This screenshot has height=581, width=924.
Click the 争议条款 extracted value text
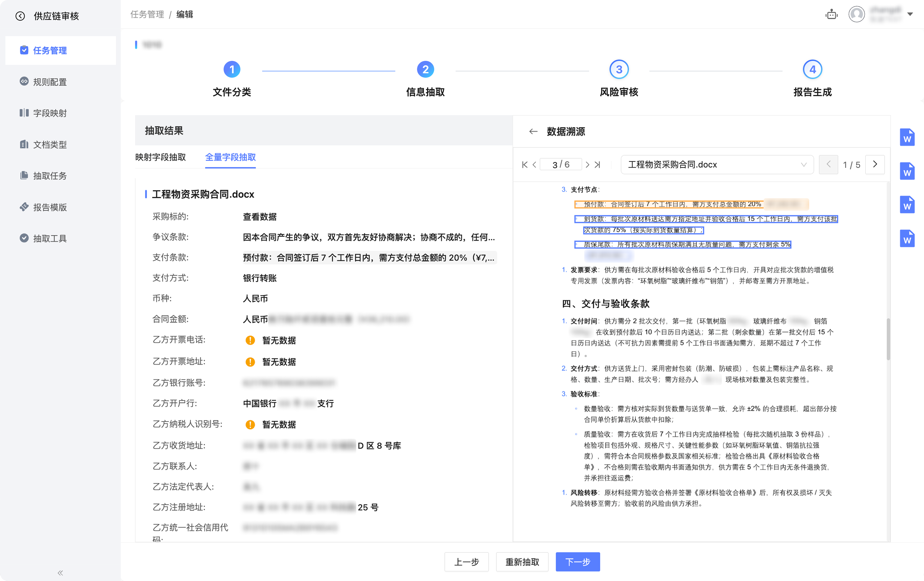[369, 237]
